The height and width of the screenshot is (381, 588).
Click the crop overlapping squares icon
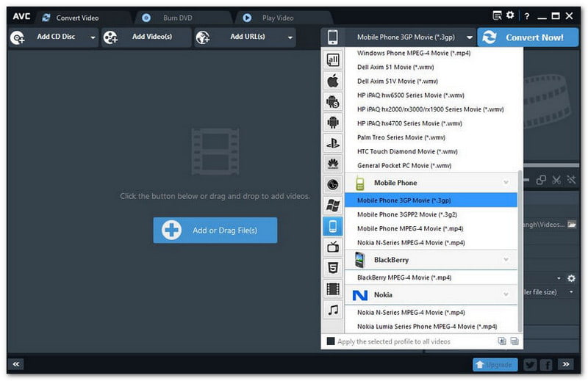[x=541, y=180]
